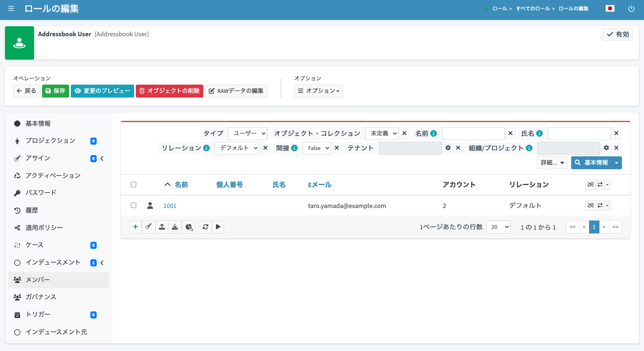Open the rows per page 20 dropdown
This screenshot has height=351, width=644.
(498, 227)
